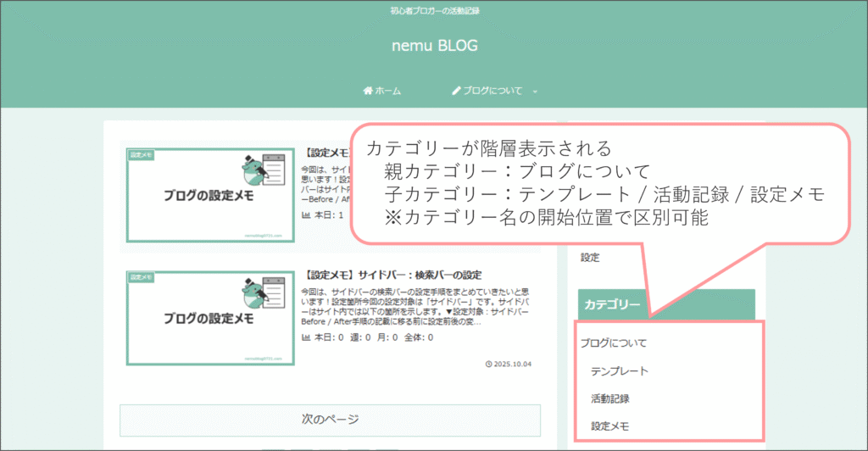Open the テンプレート child category
This screenshot has height=451, width=868.
click(619, 370)
